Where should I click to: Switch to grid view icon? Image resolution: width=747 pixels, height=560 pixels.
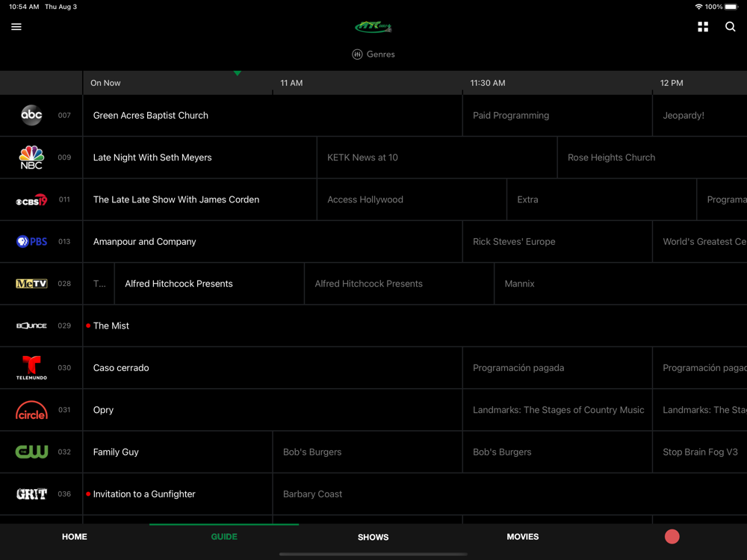[x=703, y=27]
